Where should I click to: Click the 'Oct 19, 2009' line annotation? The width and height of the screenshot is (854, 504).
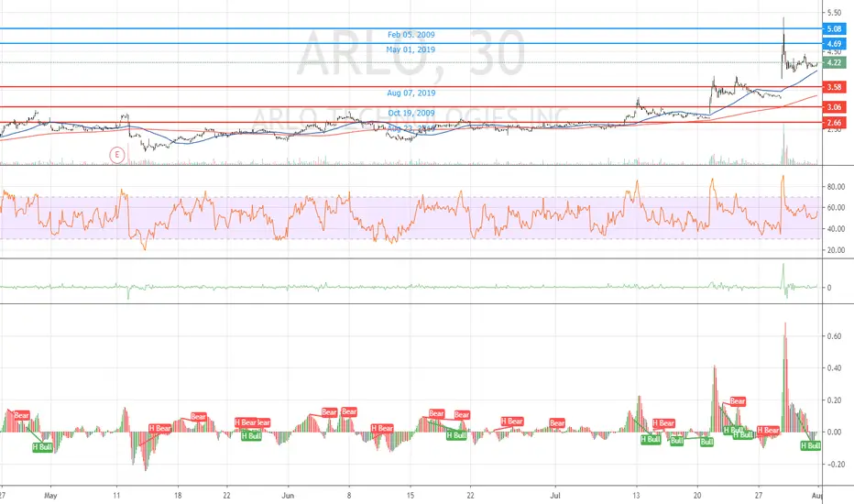pyautogui.click(x=411, y=114)
